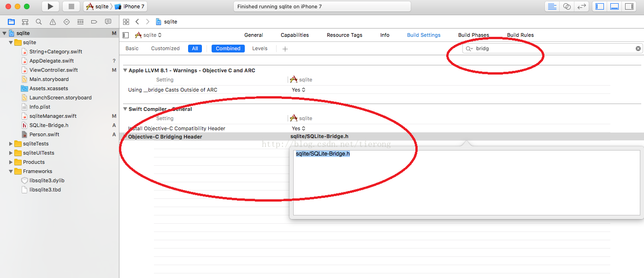Collapse the sqlite project root

click(5, 33)
